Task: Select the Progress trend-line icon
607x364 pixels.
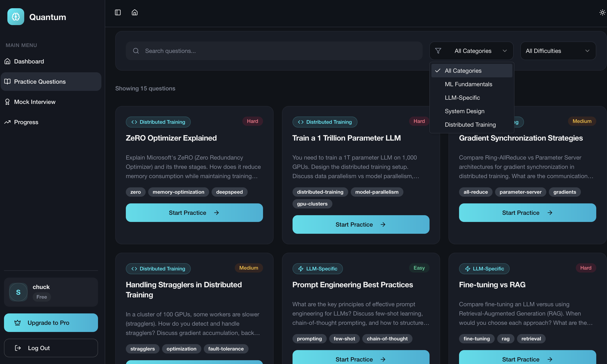Action: [7, 122]
